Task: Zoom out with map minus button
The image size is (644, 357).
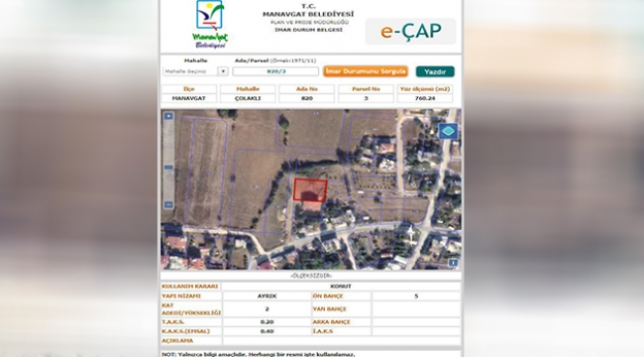Action: 168,204
